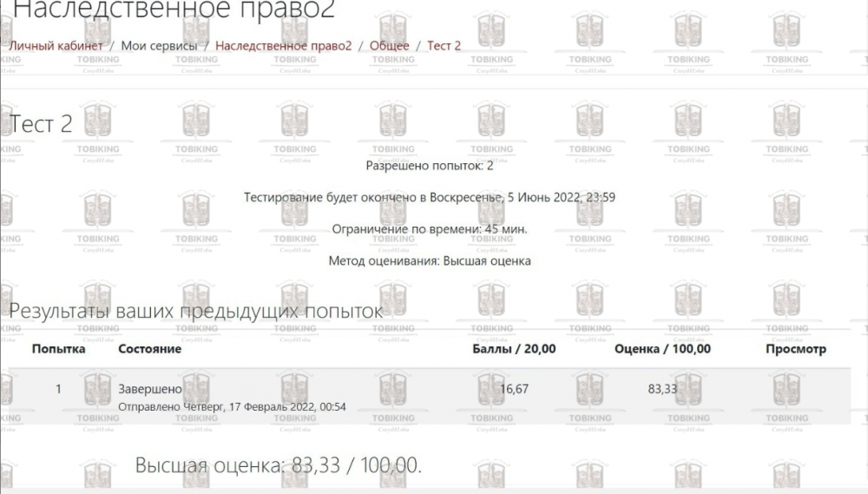868x494 pixels.
Task: Click attempt number 1 cell
Action: 58,389
